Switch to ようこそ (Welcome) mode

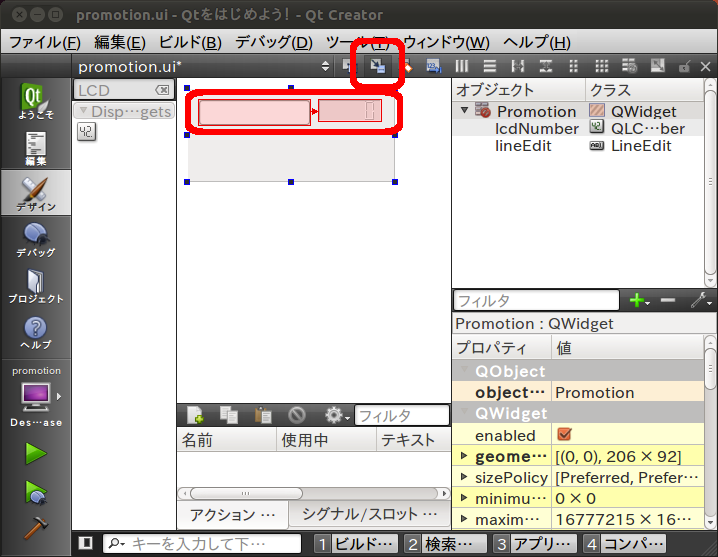click(x=35, y=101)
